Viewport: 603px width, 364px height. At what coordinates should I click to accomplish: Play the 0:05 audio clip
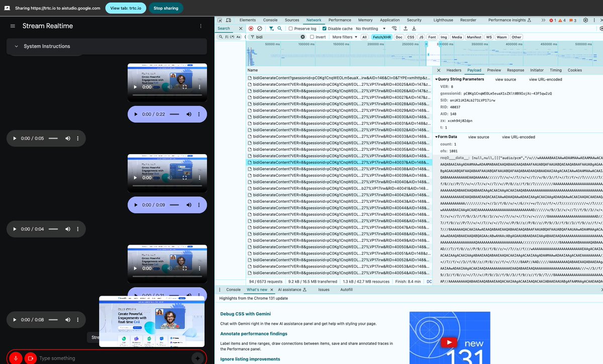tap(14, 138)
